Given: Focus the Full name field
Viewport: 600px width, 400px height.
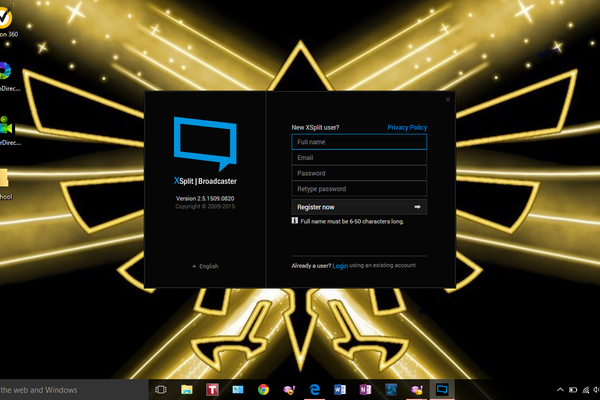Looking at the screenshot, I should (x=359, y=142).
